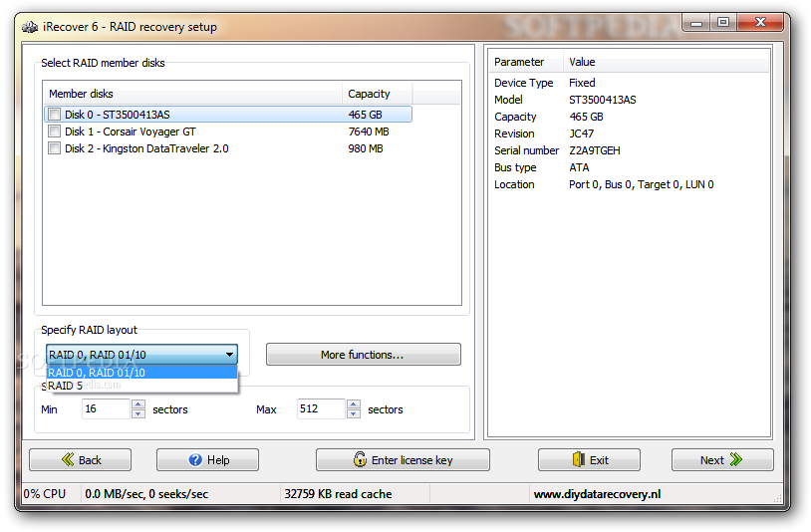Screen dimensions: 811x532
Task: Collapse the RAID layout combo box arrow
Action: 229,355
